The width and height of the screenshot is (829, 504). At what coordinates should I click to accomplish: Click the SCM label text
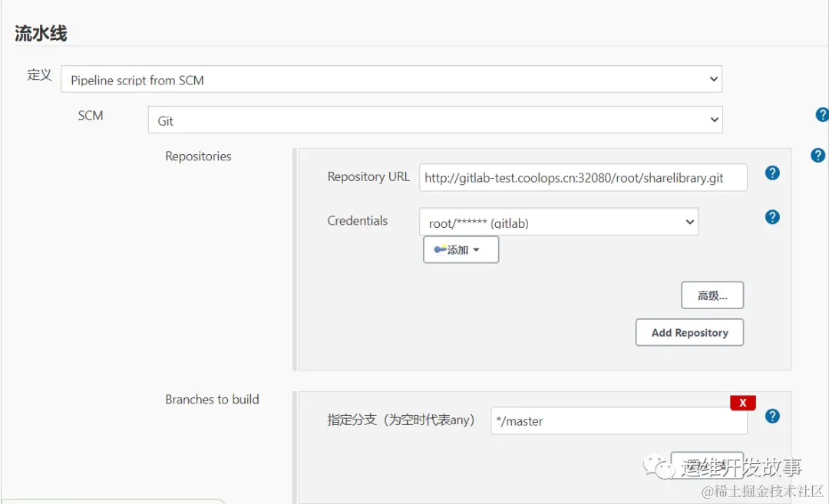click(91, 116)
